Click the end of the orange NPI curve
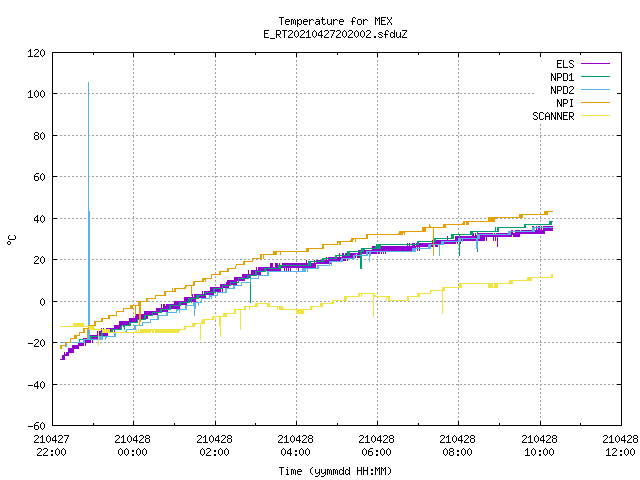Viewport: 640px width, 480px height. (552, 211)
